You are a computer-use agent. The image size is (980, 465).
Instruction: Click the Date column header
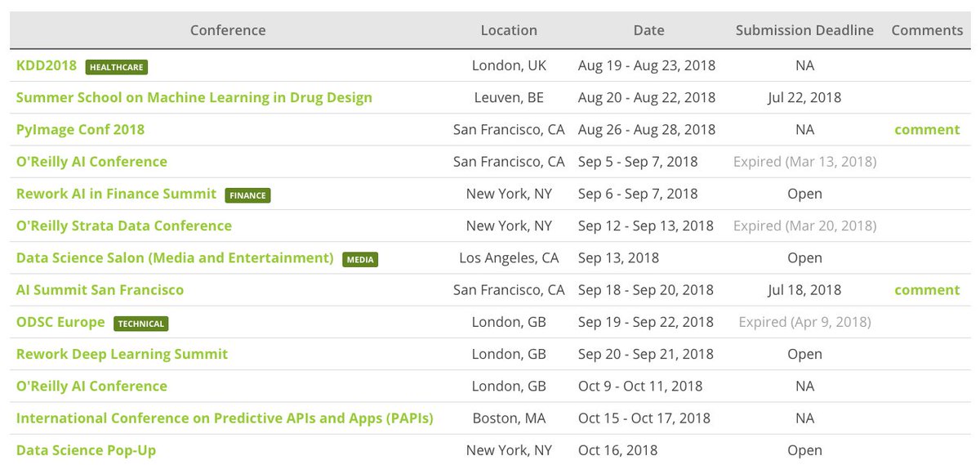[648, 30]
